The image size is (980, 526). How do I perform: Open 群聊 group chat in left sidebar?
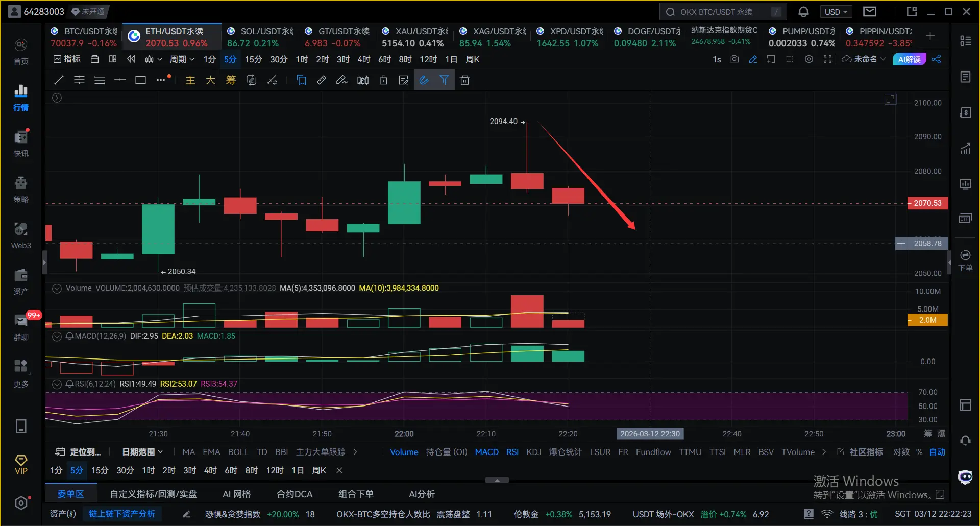pos(21,327)
